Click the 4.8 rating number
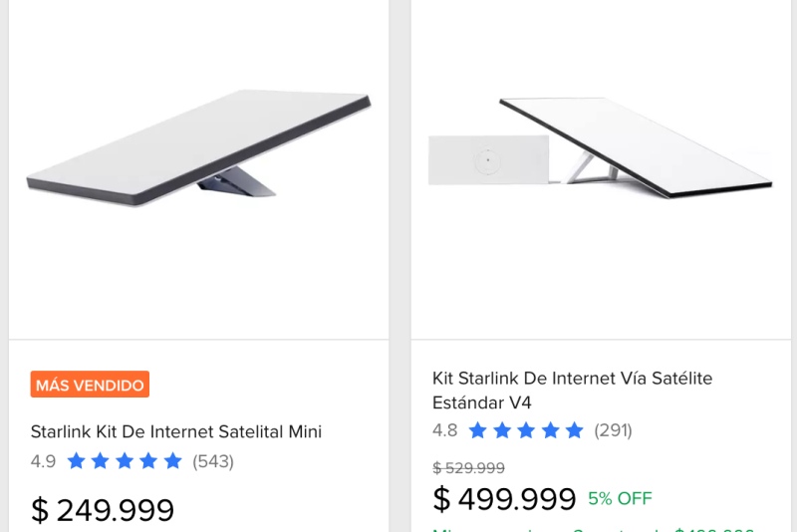 click(444, 430)
